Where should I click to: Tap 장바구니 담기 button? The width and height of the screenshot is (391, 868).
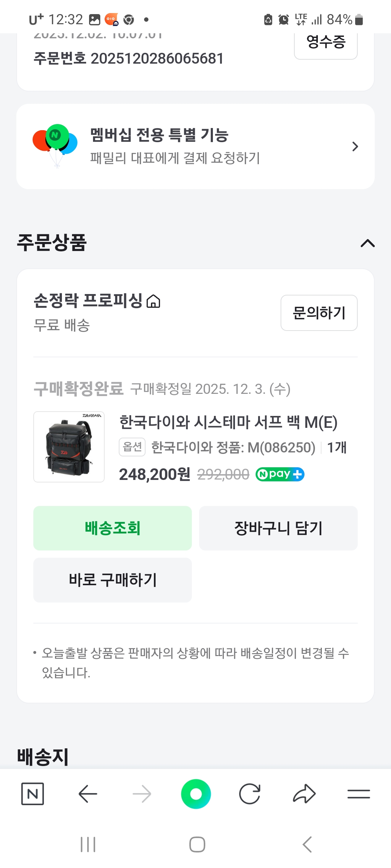(278, 528)
